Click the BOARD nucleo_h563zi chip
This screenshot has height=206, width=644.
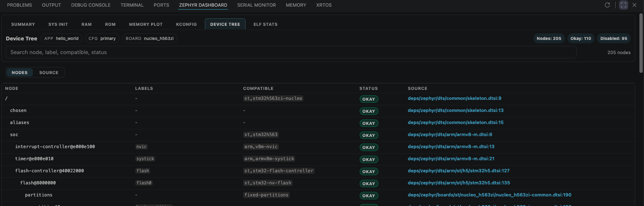[150, 38]
